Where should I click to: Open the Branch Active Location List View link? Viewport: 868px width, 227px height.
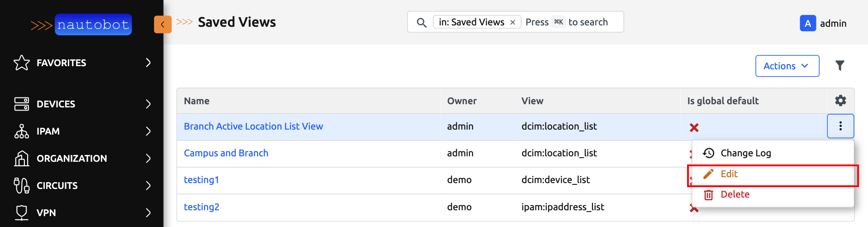click(253, 126)
